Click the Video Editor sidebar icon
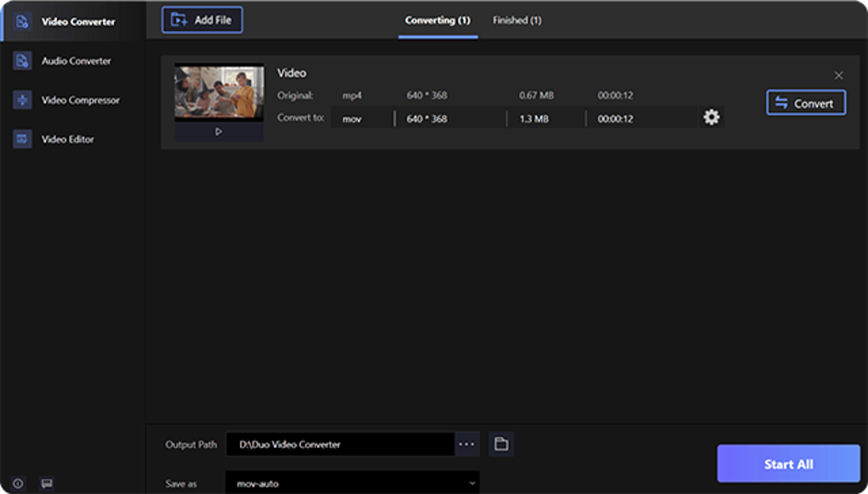The height and width of the screenshot is (494, 868). [x=22, y=139]
